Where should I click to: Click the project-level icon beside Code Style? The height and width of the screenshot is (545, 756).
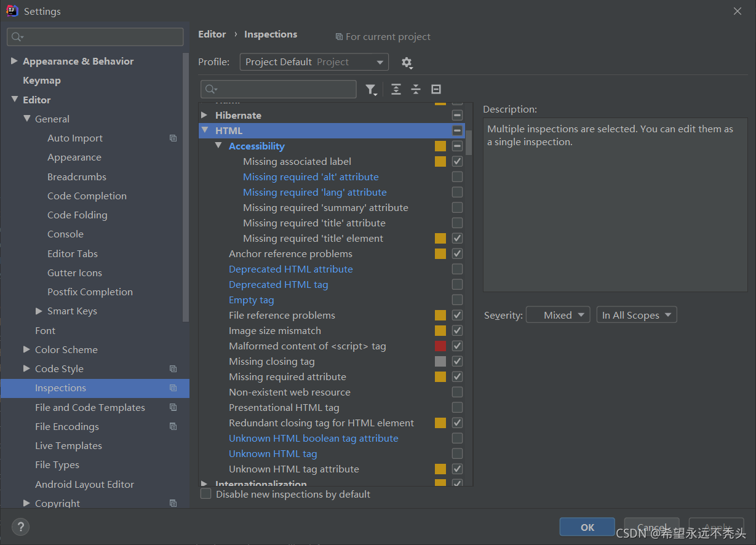click(x=173, y=369)
